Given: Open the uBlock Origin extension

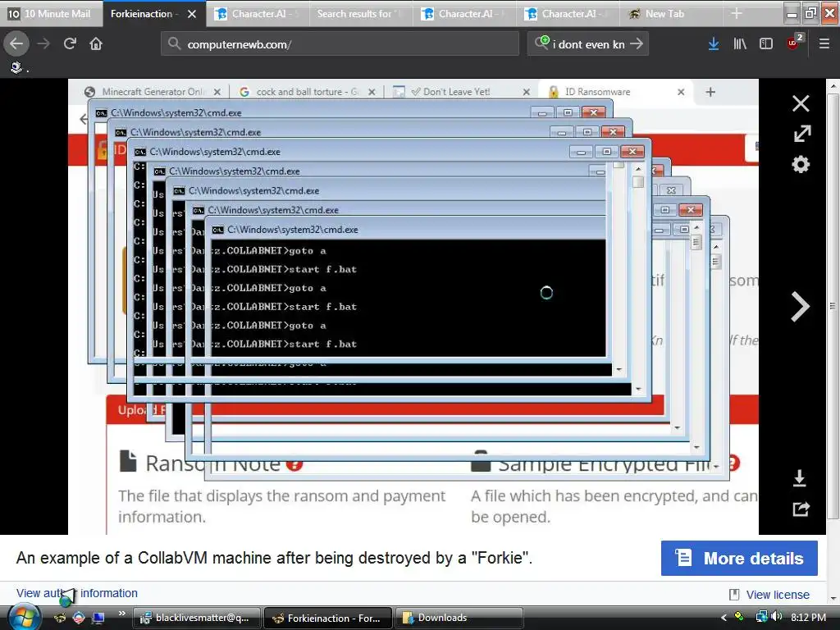Looking at the screenshot, I should pyautogui.click(x=793, y=43).
